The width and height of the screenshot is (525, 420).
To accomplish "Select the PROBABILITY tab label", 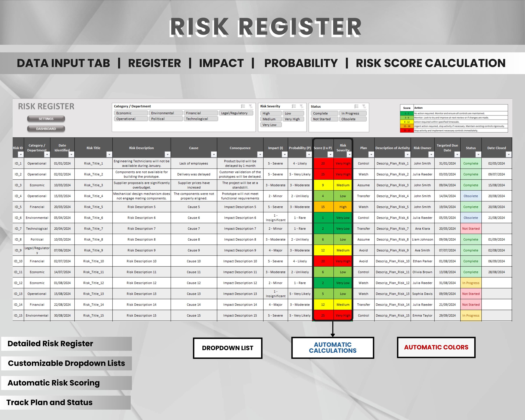I will [x=301, y=63].
